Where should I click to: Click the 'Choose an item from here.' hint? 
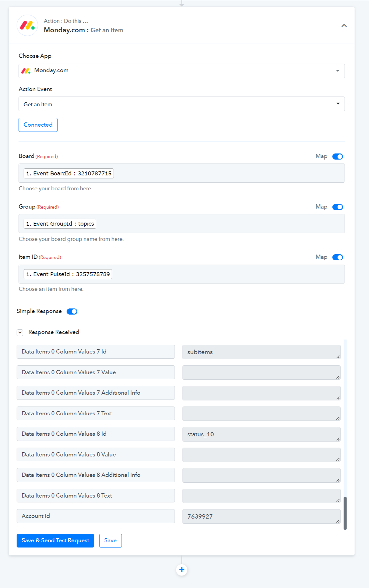[51, 289]
